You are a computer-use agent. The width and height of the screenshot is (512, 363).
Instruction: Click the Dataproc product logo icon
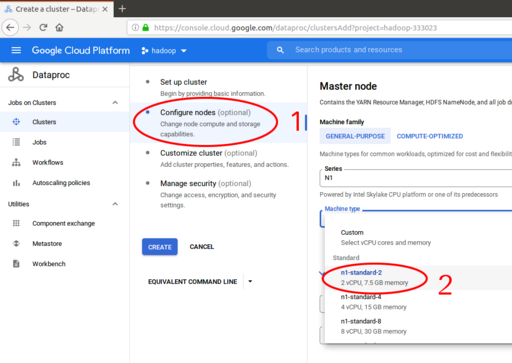(16, 74)
